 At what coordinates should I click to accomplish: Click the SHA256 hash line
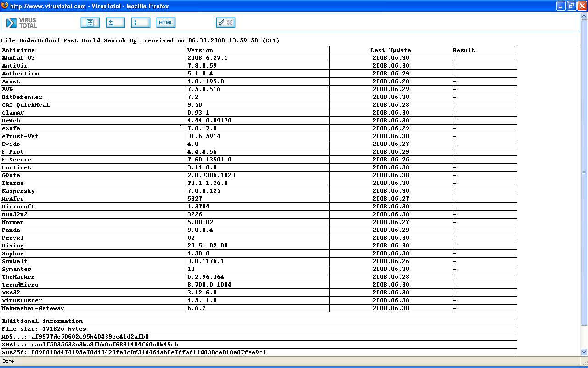[134, 352]
